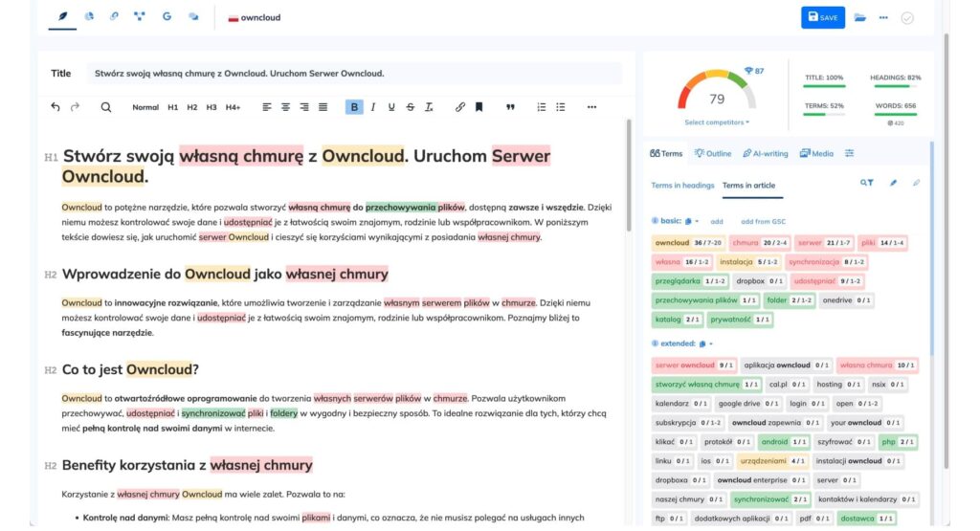
Task: Click the 'dropbox 0/1' term chip
Action: (759, 281)
